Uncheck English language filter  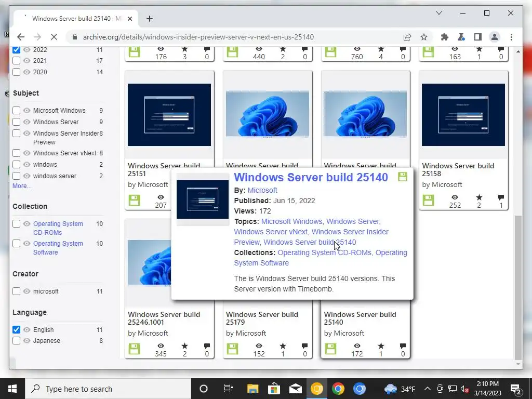pos(16,329)
